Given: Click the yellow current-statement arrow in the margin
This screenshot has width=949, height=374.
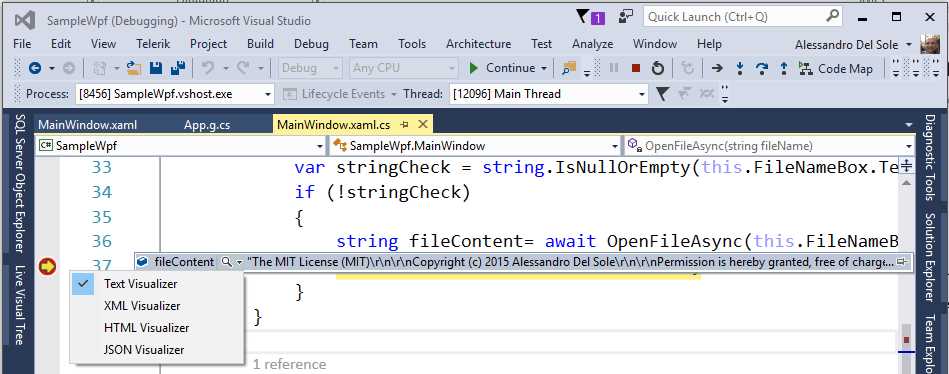Looking at the screenshot, I should tap(47, 266).
